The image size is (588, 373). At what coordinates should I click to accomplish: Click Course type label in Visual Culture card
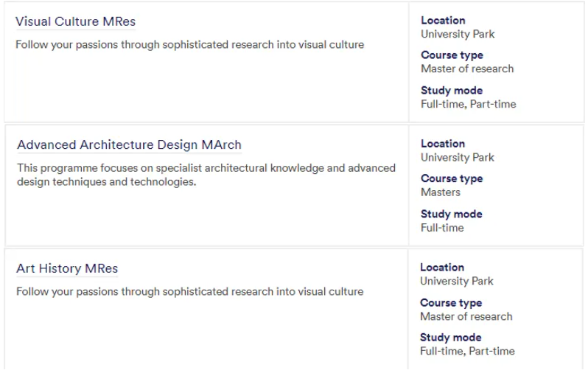click(x=452, y=55)
